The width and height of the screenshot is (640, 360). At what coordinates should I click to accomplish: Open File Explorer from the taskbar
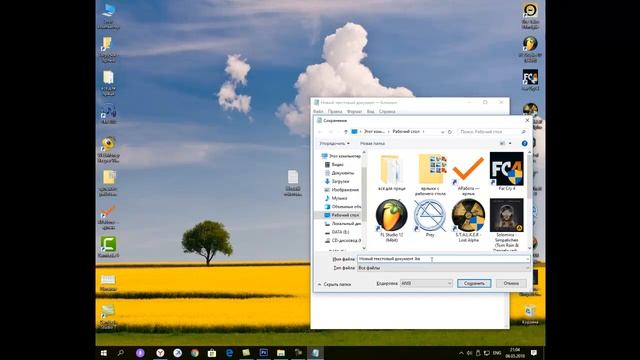point(281,353)
